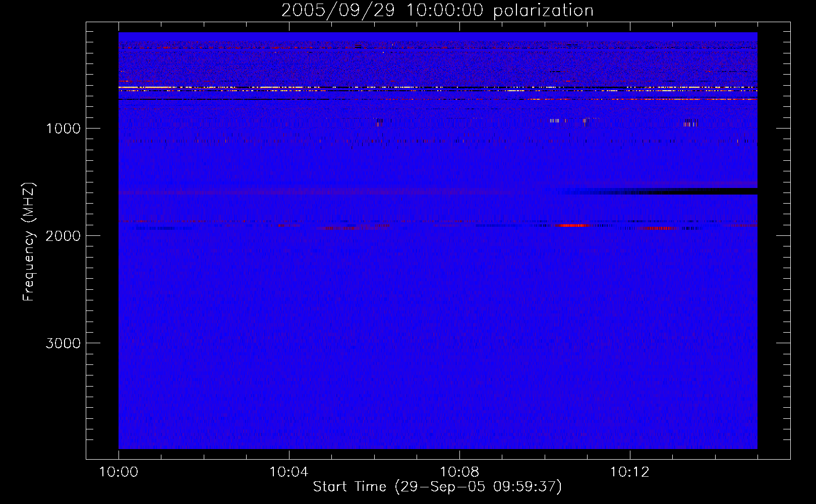
Task: Click the '10:00' time tick label
Action: [119, 472]
